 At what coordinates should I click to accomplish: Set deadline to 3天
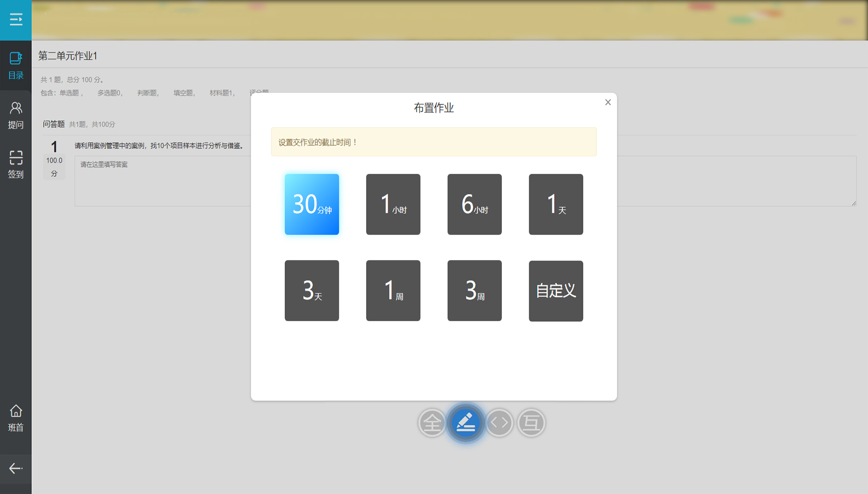(312, 291)
